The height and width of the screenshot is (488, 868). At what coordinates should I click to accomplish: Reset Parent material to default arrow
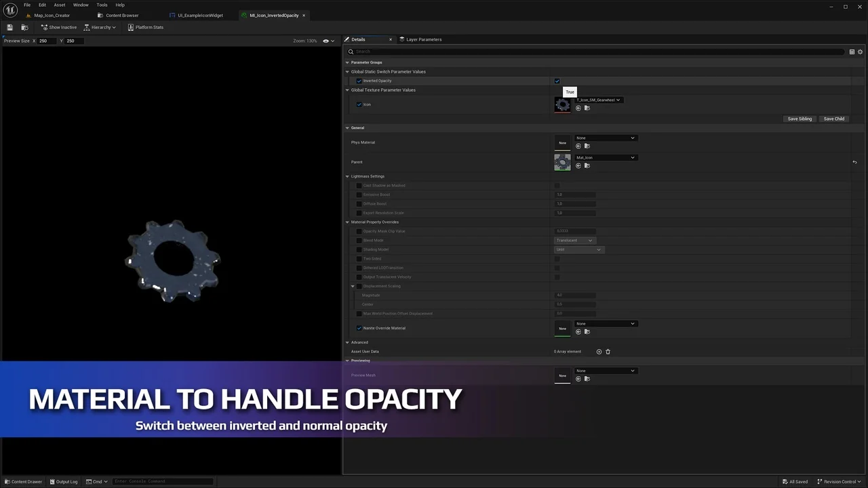854,162
